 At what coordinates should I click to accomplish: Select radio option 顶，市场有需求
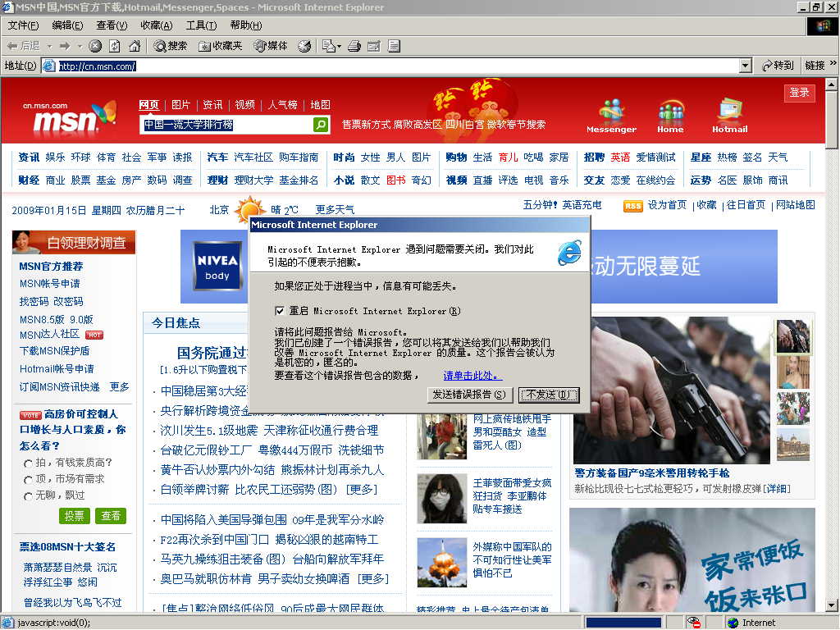29,479
